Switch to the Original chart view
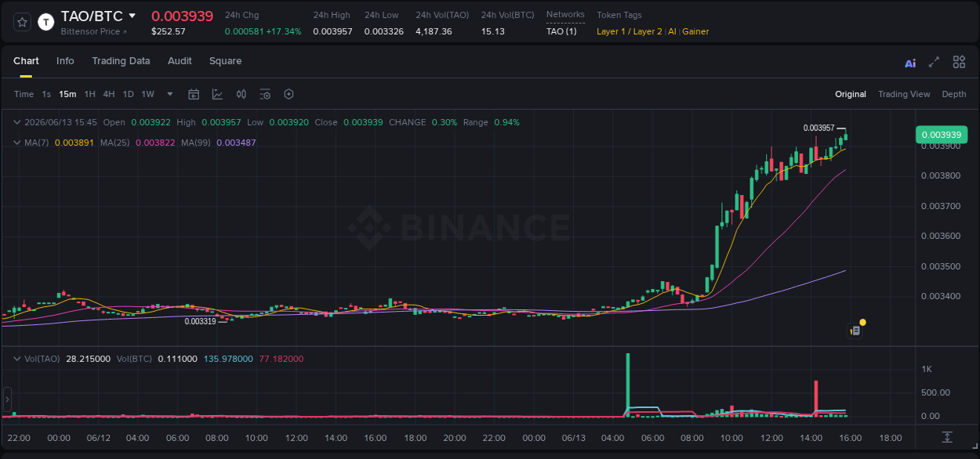Viewport: 980px width, 459px height. pyautogui.click(x=851, y=94)
